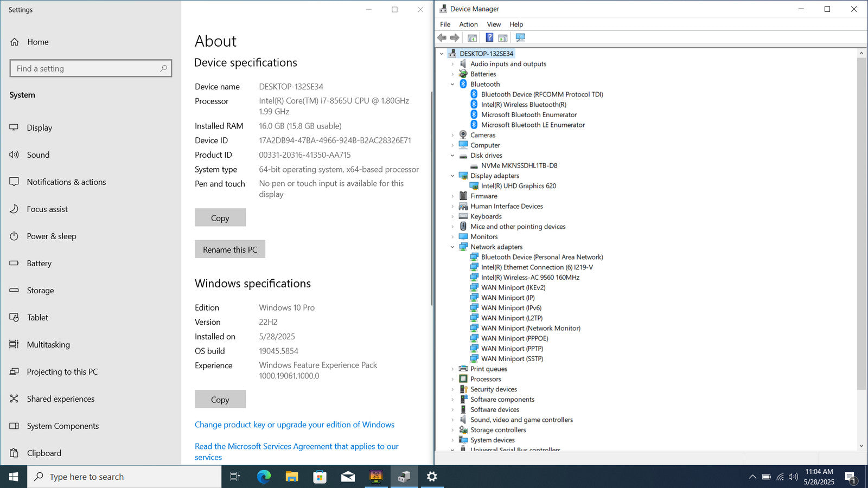868x488 pixels.
Task: Click the Bluetooth category icon in device tree
Action: pyautogui.click(x=463, y=84)
